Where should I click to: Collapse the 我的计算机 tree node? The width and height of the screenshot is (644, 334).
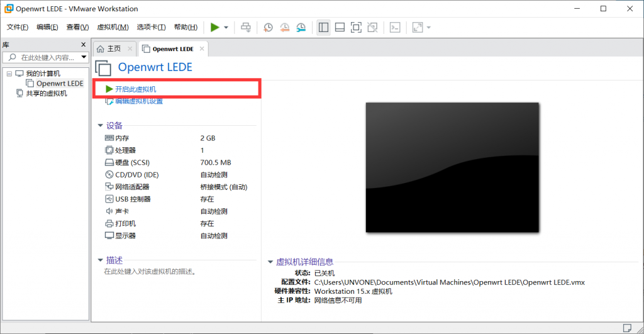pos(9,74)
